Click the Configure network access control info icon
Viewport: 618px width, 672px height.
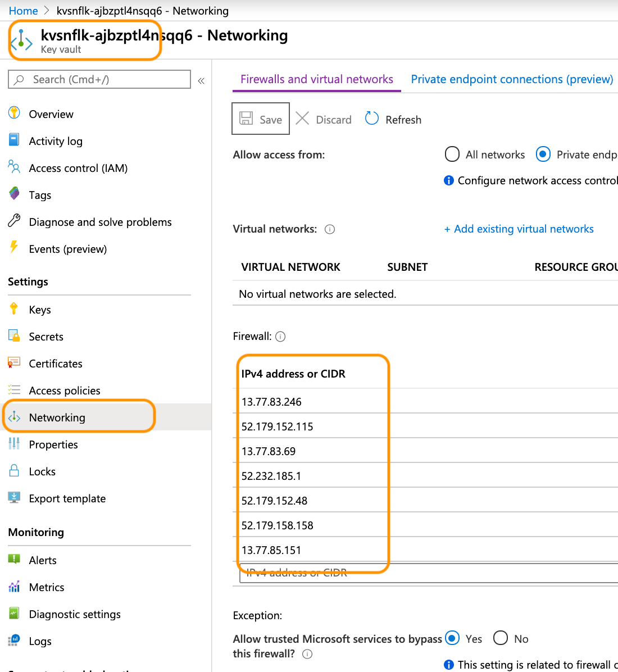coord(449,180)
